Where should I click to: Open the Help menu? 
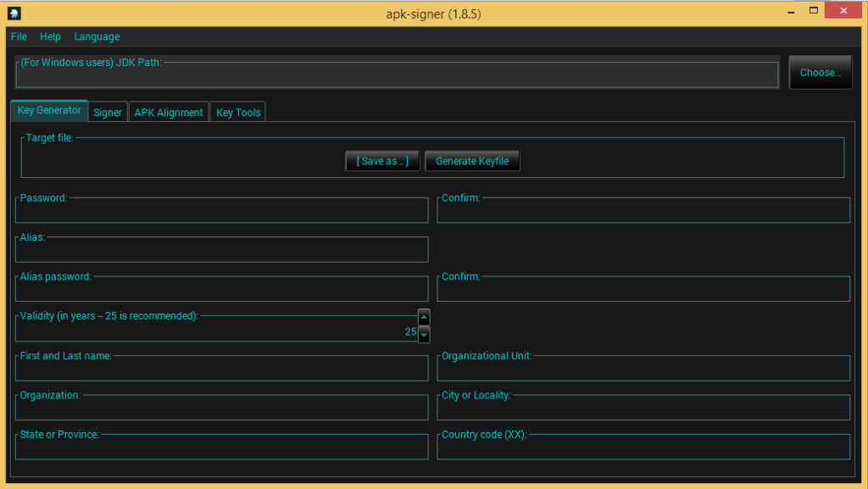tap(50, 36)
